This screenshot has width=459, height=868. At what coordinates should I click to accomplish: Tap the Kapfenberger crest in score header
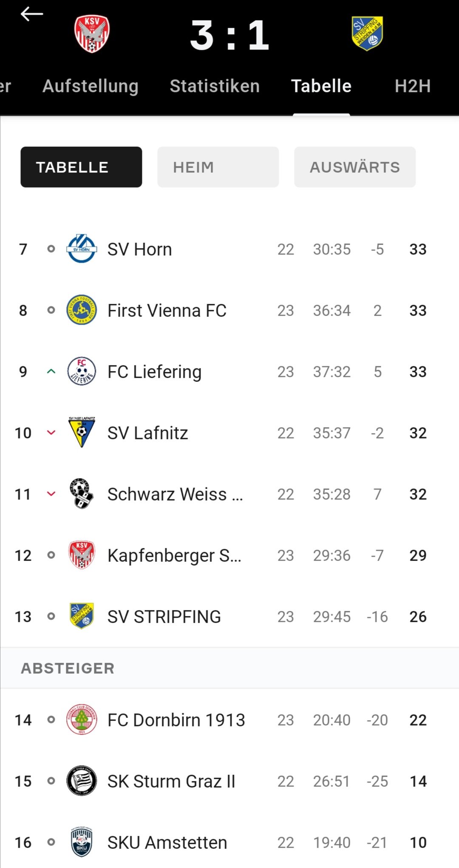coord(92,34)
